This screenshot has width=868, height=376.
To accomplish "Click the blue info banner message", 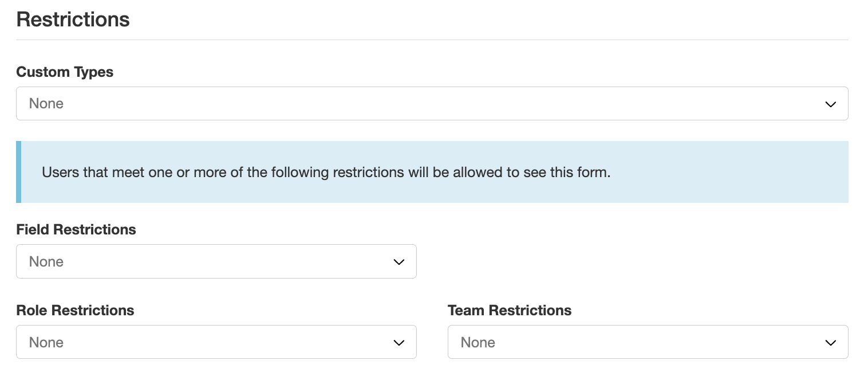I will tap(326, 173).
